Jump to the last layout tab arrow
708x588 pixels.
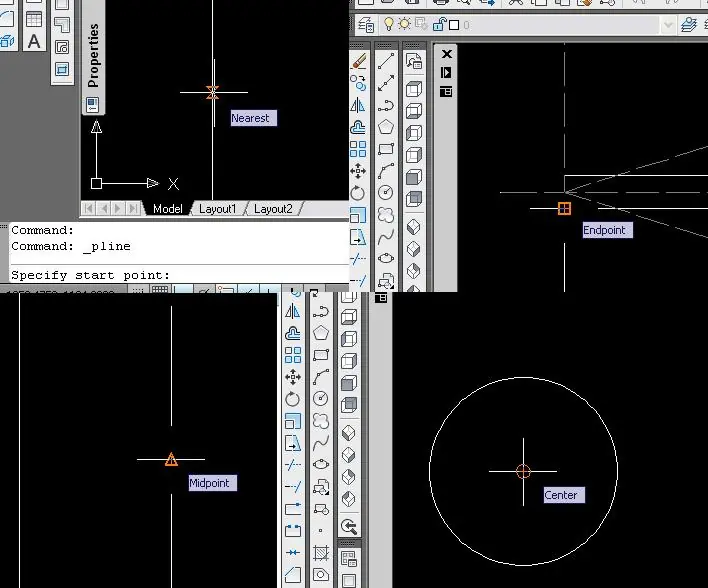133,209
